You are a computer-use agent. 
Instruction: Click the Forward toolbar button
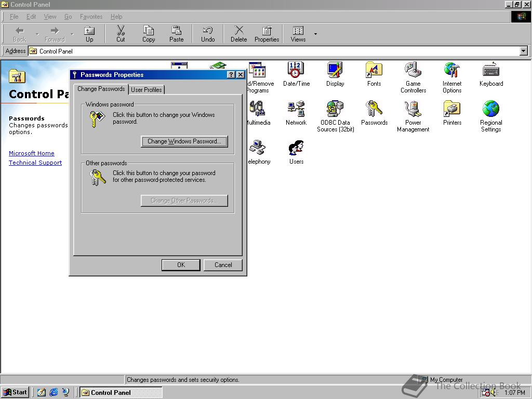tap(55, 34)
